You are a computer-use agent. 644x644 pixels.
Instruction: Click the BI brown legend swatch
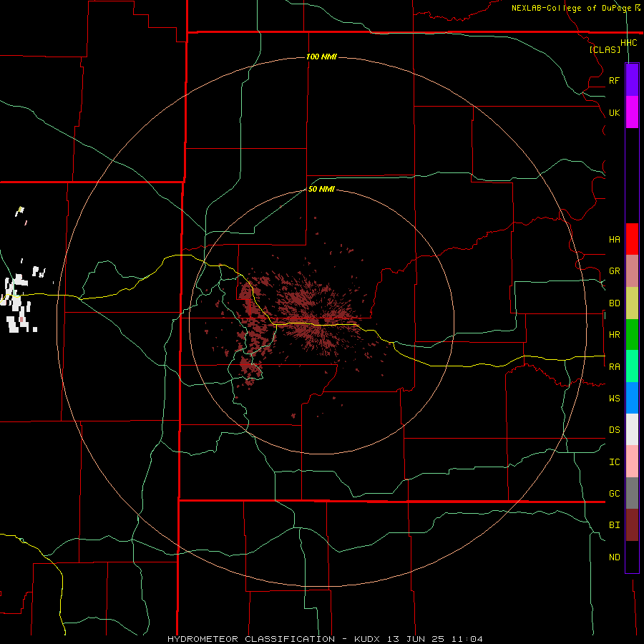click(632, 525)
